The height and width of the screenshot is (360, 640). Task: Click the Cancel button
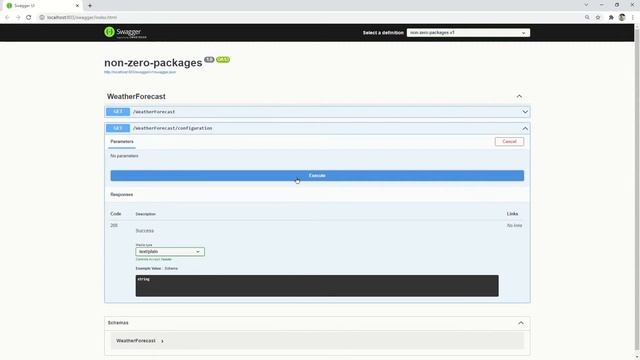509,142
